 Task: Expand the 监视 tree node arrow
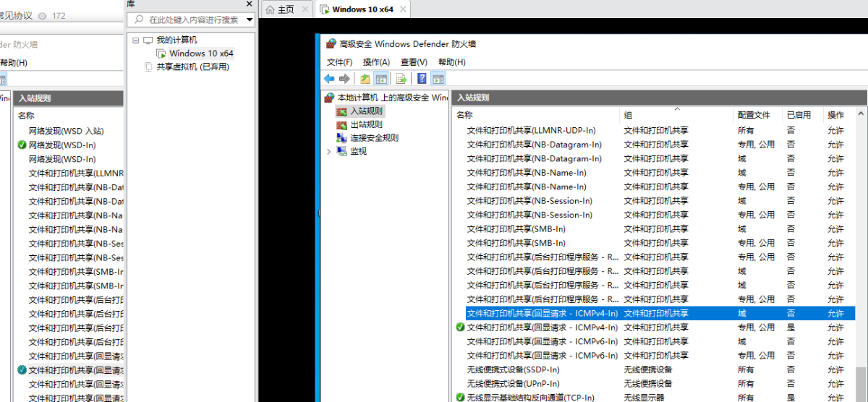coord(329,151)
